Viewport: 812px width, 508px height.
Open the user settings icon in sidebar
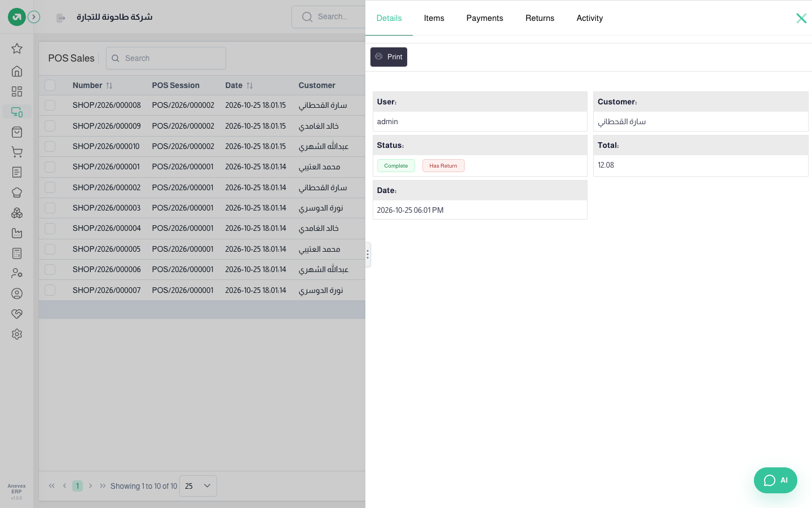[x=17, y=273]
